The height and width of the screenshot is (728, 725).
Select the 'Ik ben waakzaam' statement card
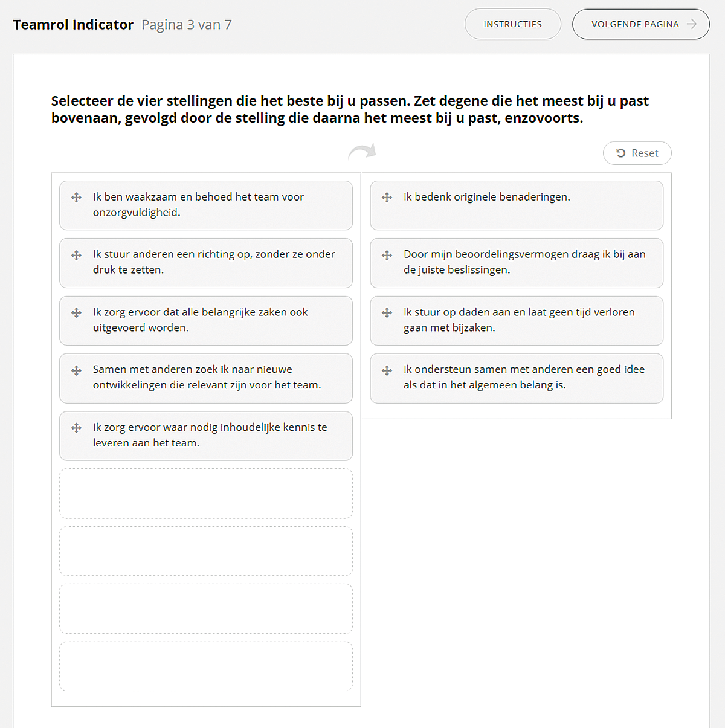(x=206, y=205)
